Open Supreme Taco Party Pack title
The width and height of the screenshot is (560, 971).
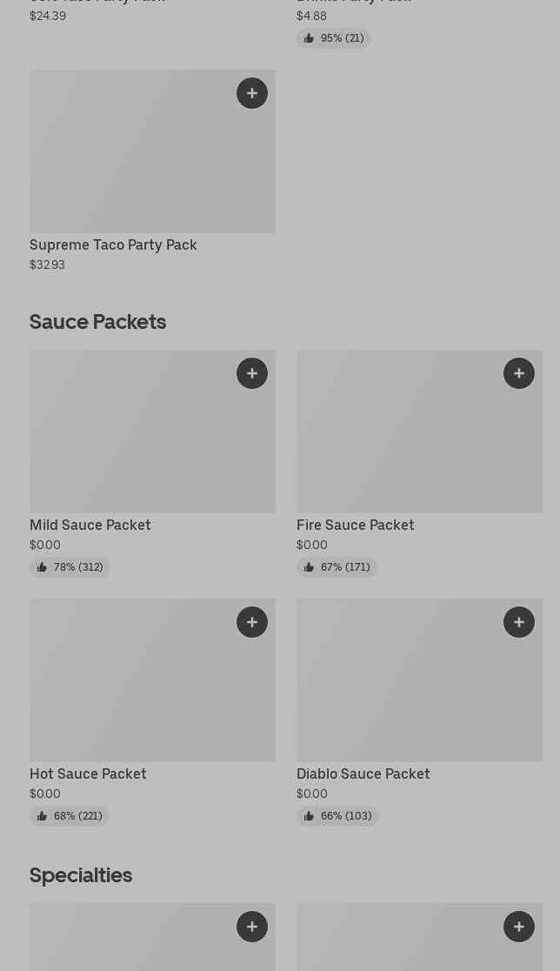click(x=113, y=245)
